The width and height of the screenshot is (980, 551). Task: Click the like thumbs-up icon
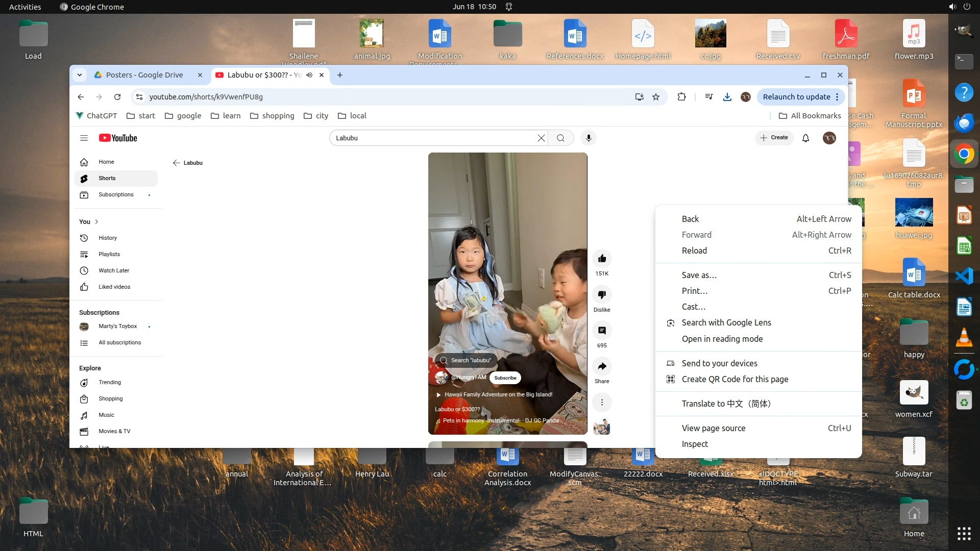click(x=602, y=259)
